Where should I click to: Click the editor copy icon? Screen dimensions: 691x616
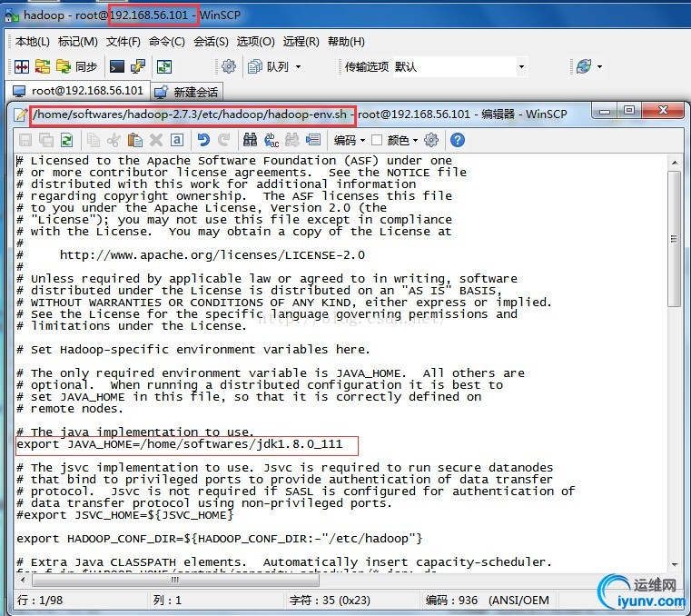coord(93,140)
